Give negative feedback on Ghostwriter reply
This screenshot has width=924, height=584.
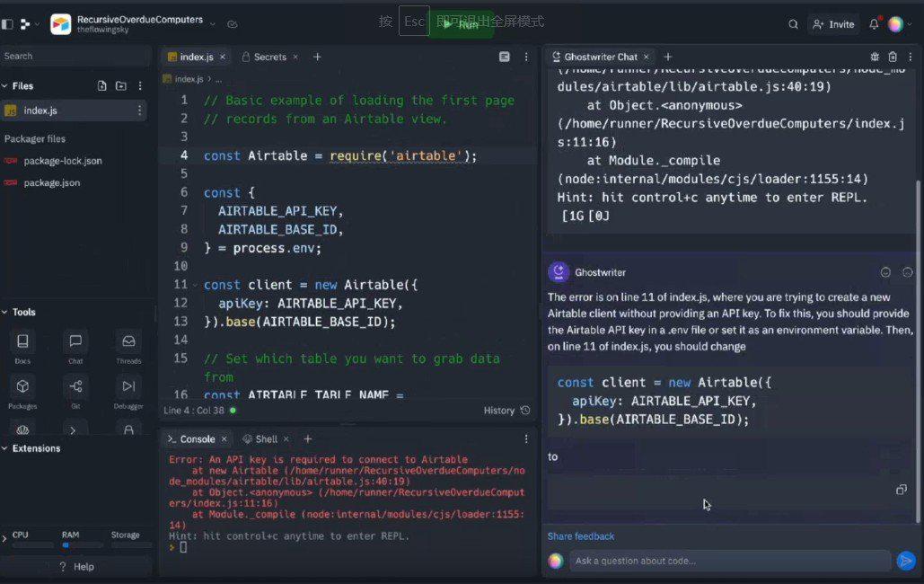(x=908, y=272)
